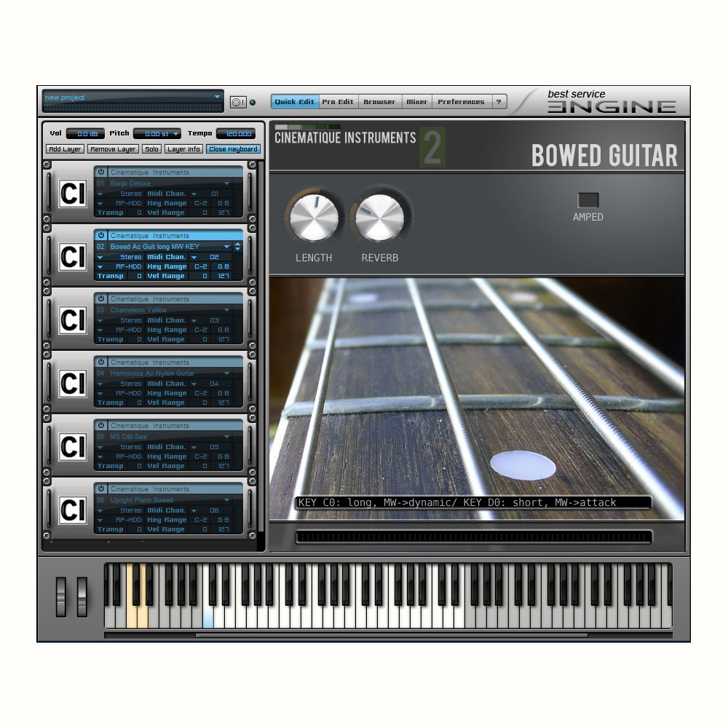This screenshot has width=728, height=728.
Task: Open the Pitch unit dropdown arrow
Action: (176, 134)
